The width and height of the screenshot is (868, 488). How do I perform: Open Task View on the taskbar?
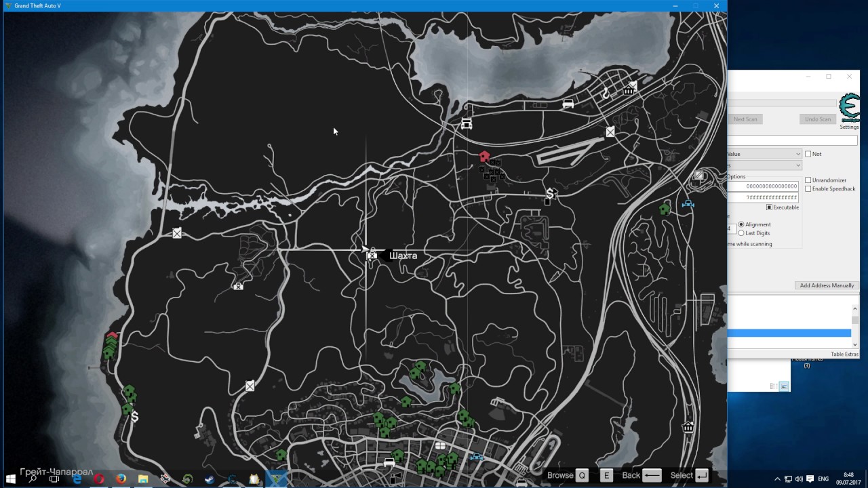[54, 479]
